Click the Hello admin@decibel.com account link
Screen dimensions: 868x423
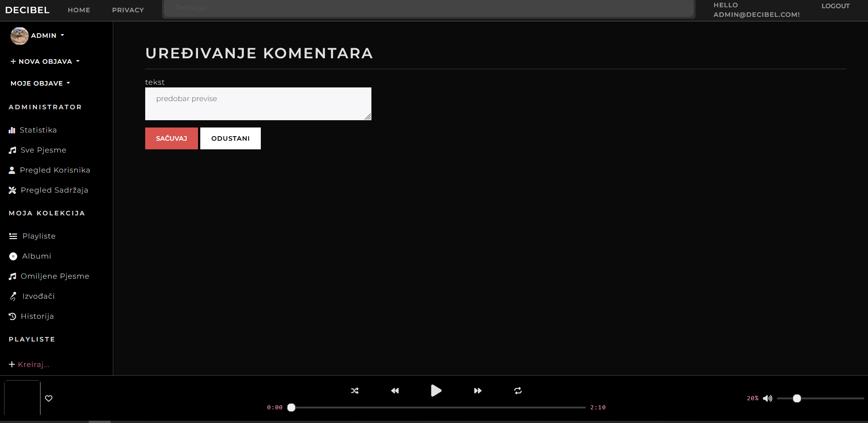756,10
